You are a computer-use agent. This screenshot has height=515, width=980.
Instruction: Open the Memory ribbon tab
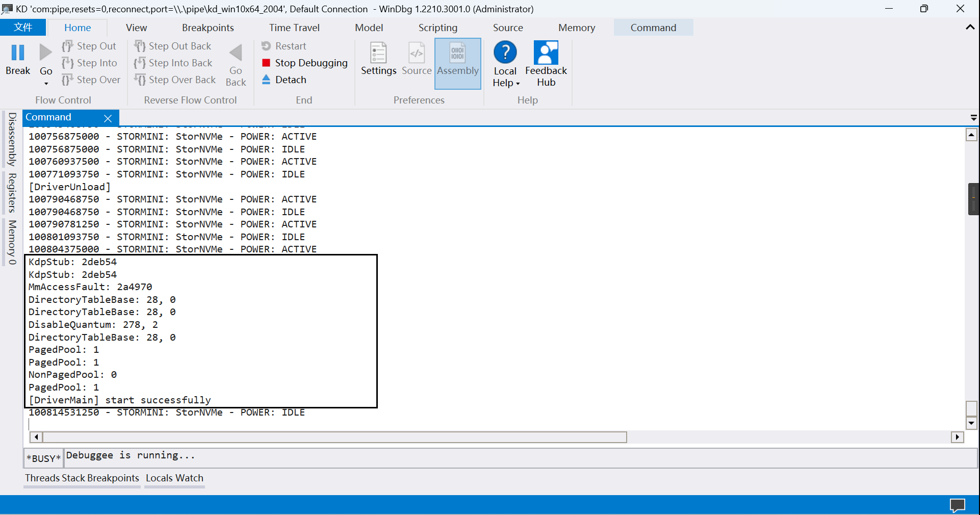[x=577, y=28]
